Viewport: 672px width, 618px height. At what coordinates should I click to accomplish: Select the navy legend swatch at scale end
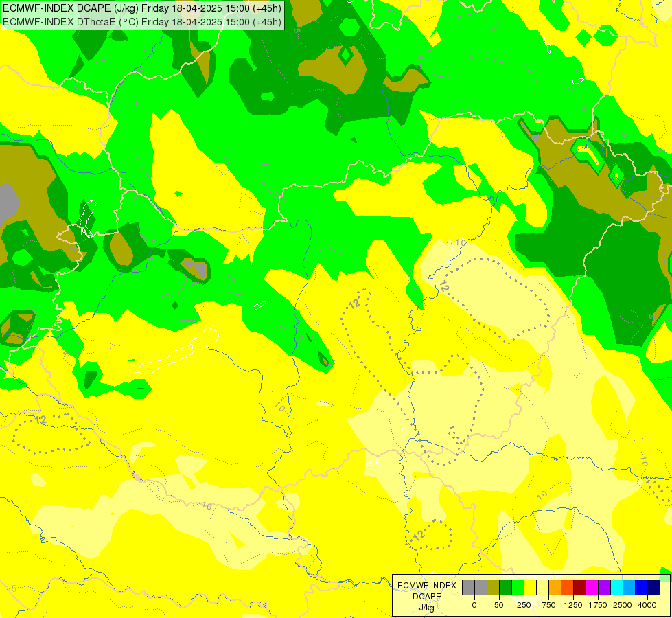[654, 587]
